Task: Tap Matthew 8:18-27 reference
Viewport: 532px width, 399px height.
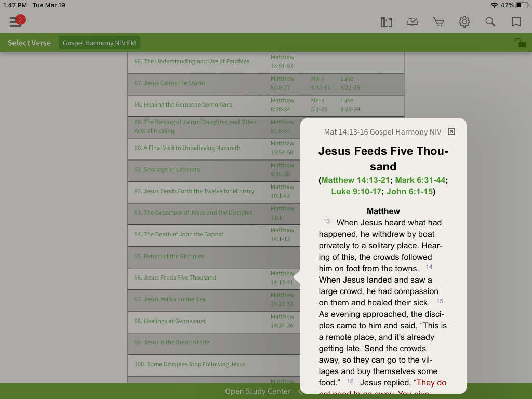Action: pos(282,83)
